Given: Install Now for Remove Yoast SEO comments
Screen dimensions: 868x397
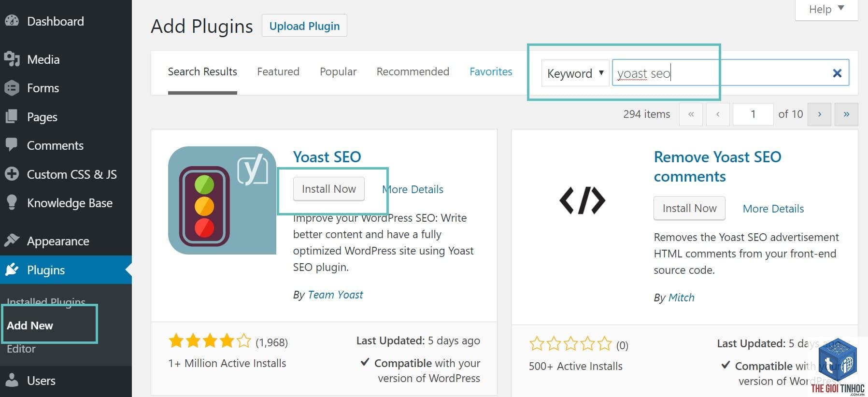Looking at the screenshot, I should click(689, 208).
